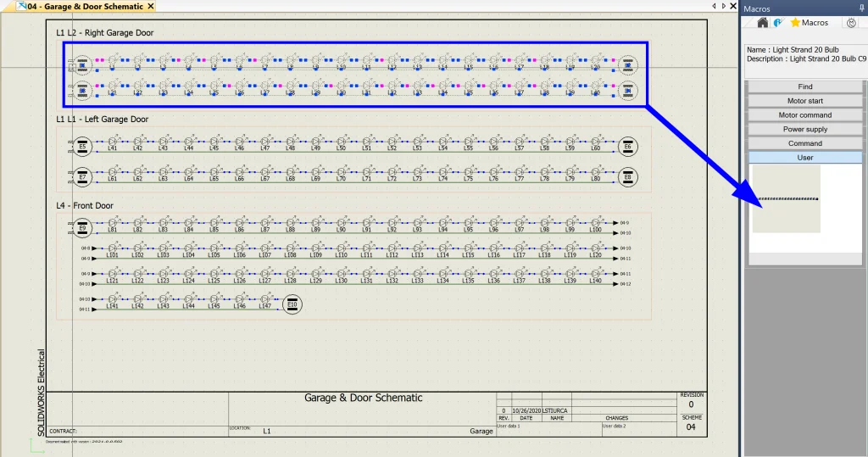Select the E10 connector symbol
Viewport: 868px width, 457px height.
[292, 304]
